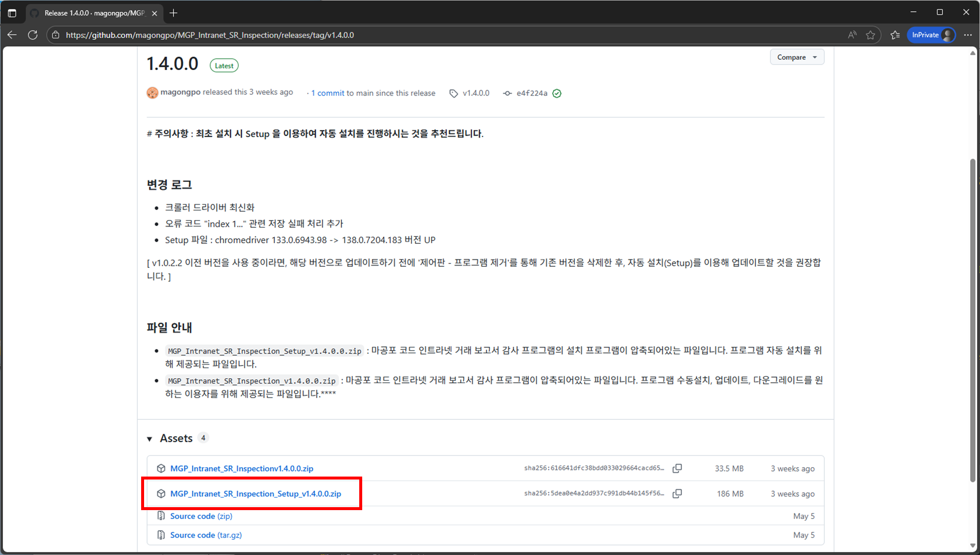This screenshot has width=980, height=555.
Task: Click the 1.4.0.0 release title
Action: point(172,64)
